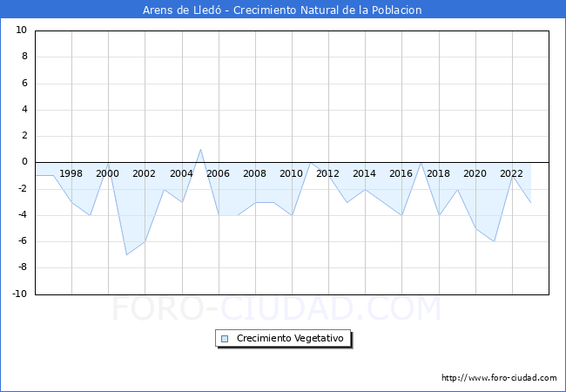This screenshot has width=566, height=392.
Task: Click the y-axis value 8
Action: click(24, 57)
